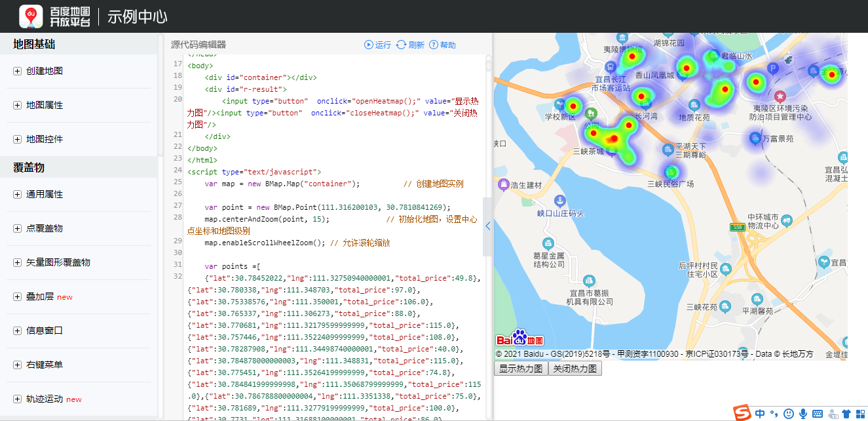Expand 右键菜单 plus box
Image resolution: width=868 pixels, height=421 pixels.
pyautogui.click(x=18, y=365)
